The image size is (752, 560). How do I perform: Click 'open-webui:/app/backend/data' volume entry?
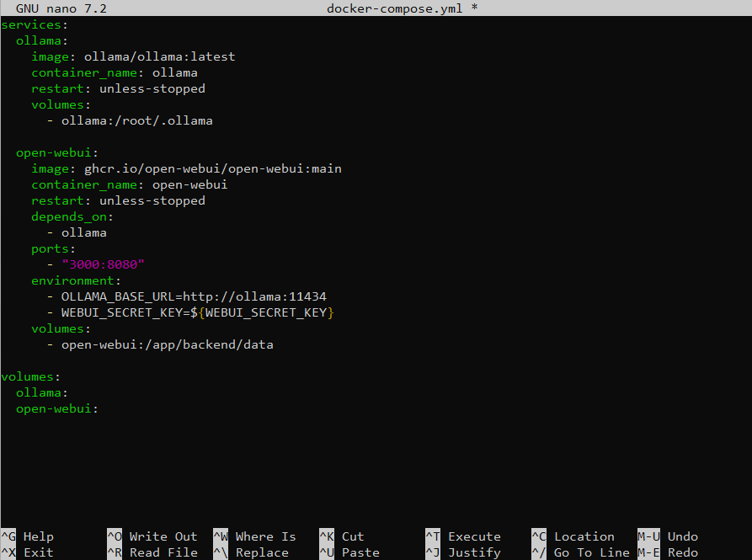[167, 344]
